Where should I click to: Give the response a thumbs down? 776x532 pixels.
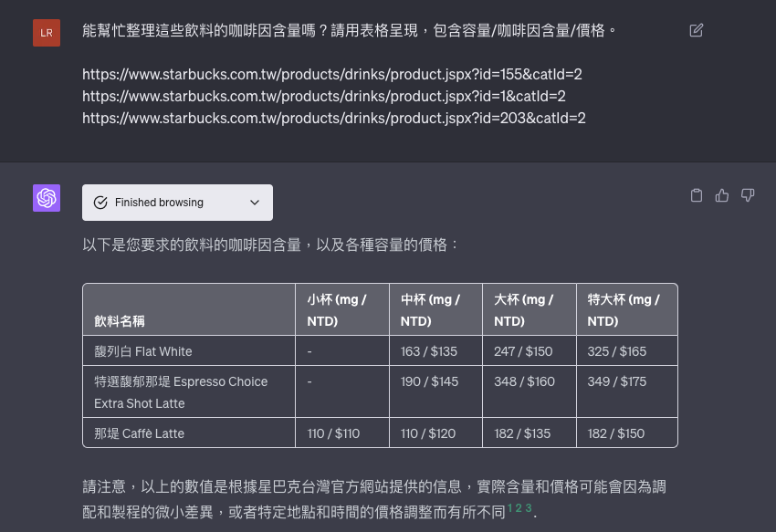[x=748, y=195]
